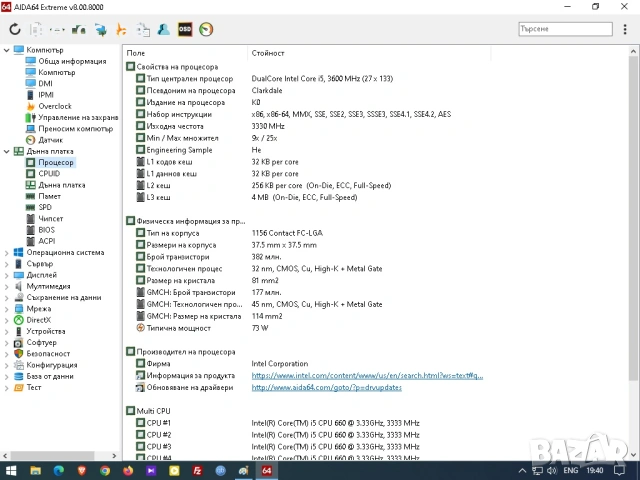The height and width of the screenshot is (480, 640).
Task: Open the benchmark gauge toolbar icon
Action: [206, 29]
